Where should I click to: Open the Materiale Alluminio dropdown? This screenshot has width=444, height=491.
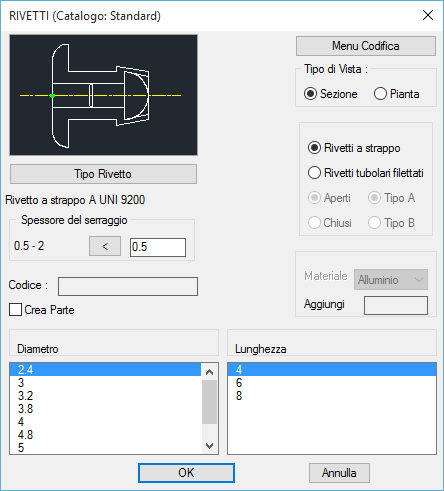click(x=391, y=280)
